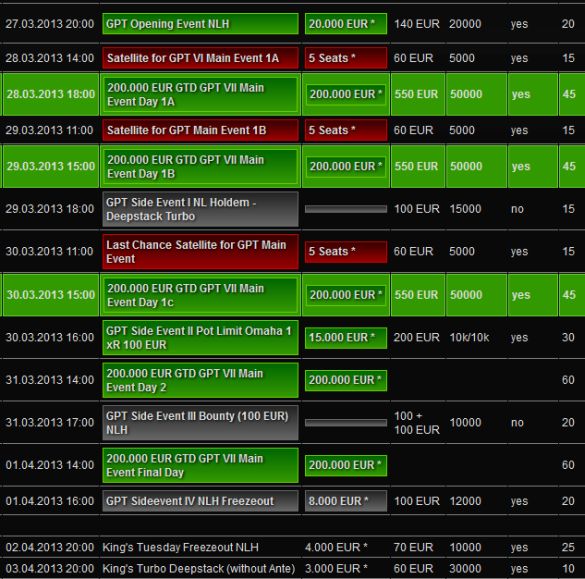This screenshot has width=585, height=579.
Task: Open GPT VII Main Event Final Day
Action: 200,465
